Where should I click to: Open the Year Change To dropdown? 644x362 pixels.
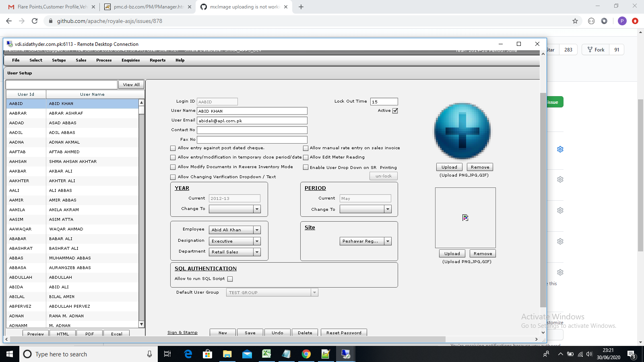pyautogui.click(x=256, y=209)
